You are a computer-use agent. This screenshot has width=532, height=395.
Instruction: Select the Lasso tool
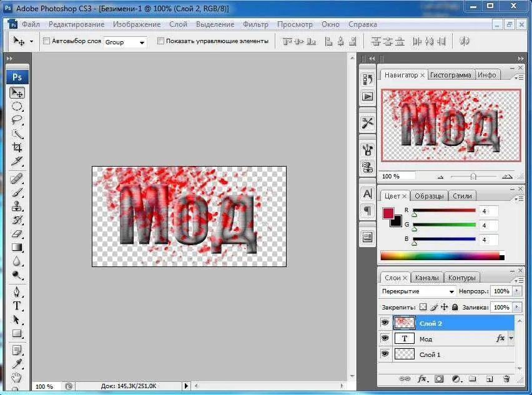tap(17, 120)
